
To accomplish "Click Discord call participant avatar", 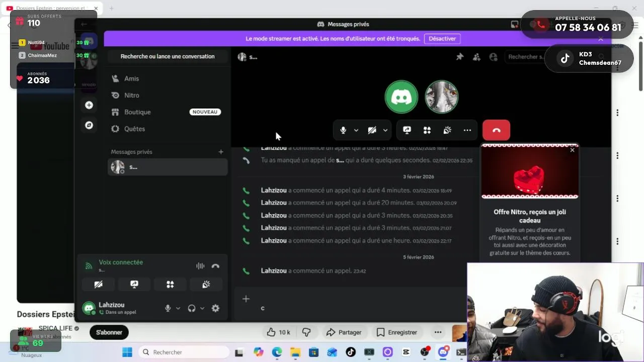I will 401,97.
